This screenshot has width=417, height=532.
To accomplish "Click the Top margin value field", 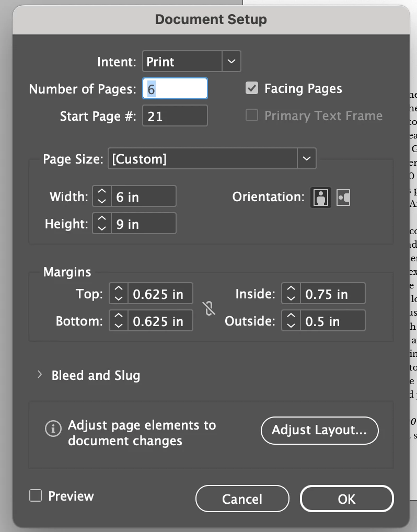I will coord(160,294).
